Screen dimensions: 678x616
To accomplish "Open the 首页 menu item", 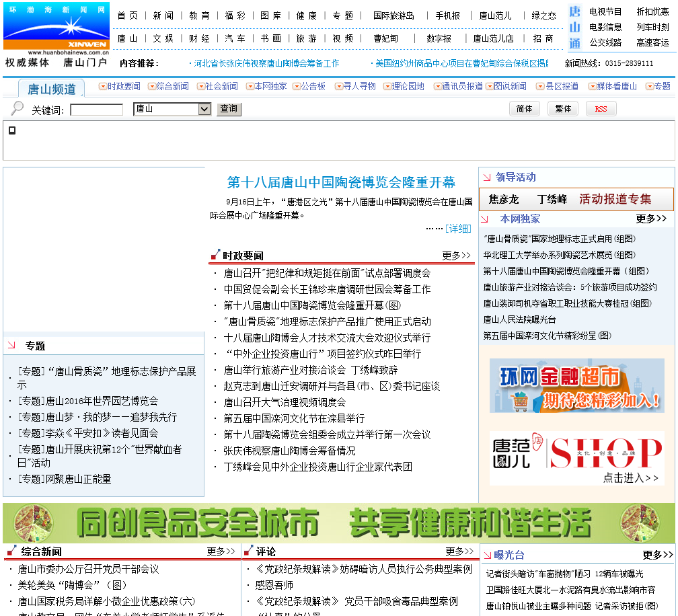I will pos(128,16).
